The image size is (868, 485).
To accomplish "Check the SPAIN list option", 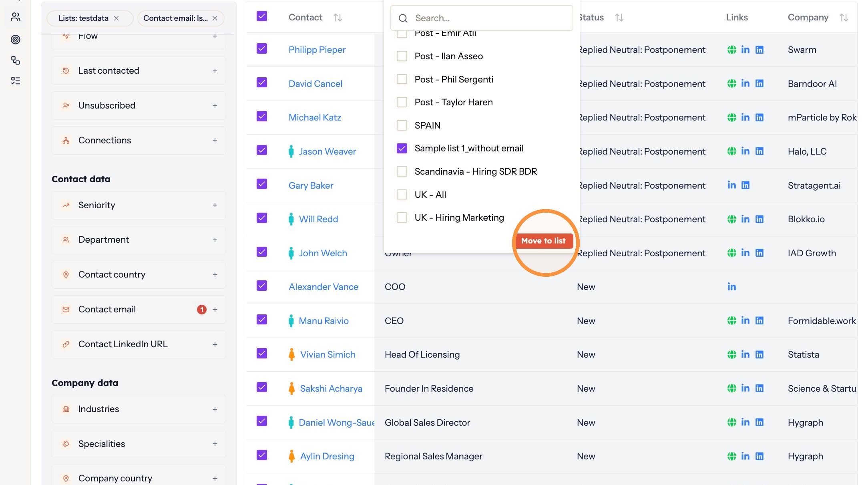I will pyautogui.click(x=402, y=125).
